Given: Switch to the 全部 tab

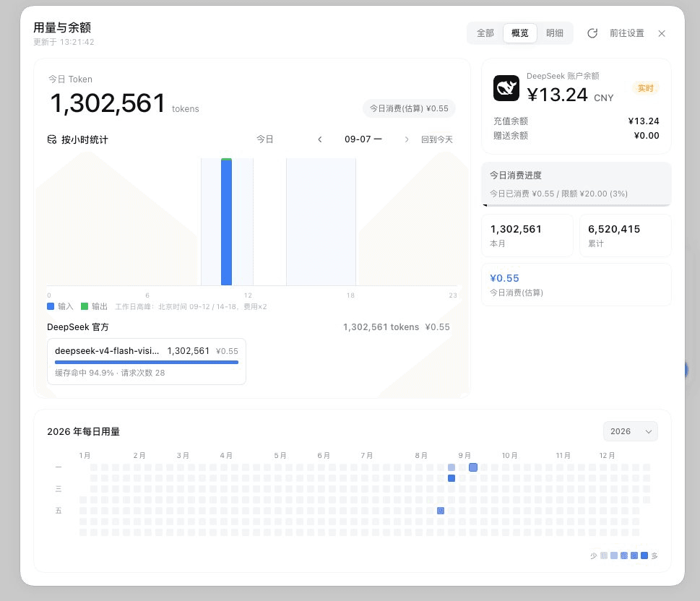Looking at the screenshot, I should pyautogui.click(x=485, y=33).
